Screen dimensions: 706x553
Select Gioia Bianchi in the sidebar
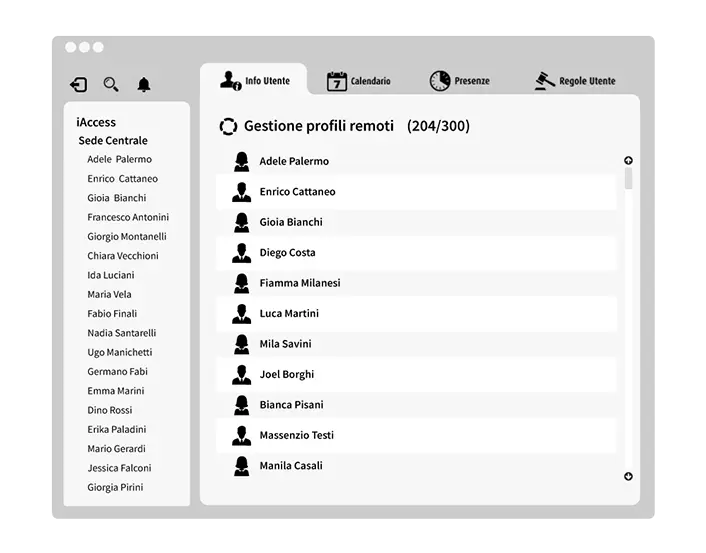[117, 198]
